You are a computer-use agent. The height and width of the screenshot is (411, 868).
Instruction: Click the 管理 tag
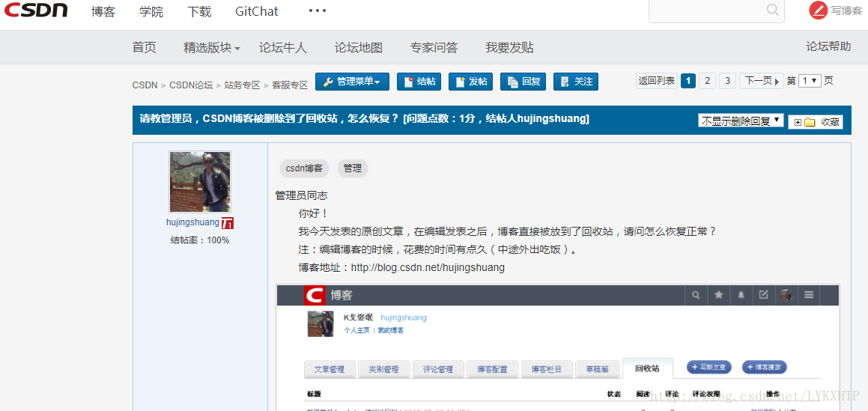point(353,168)
